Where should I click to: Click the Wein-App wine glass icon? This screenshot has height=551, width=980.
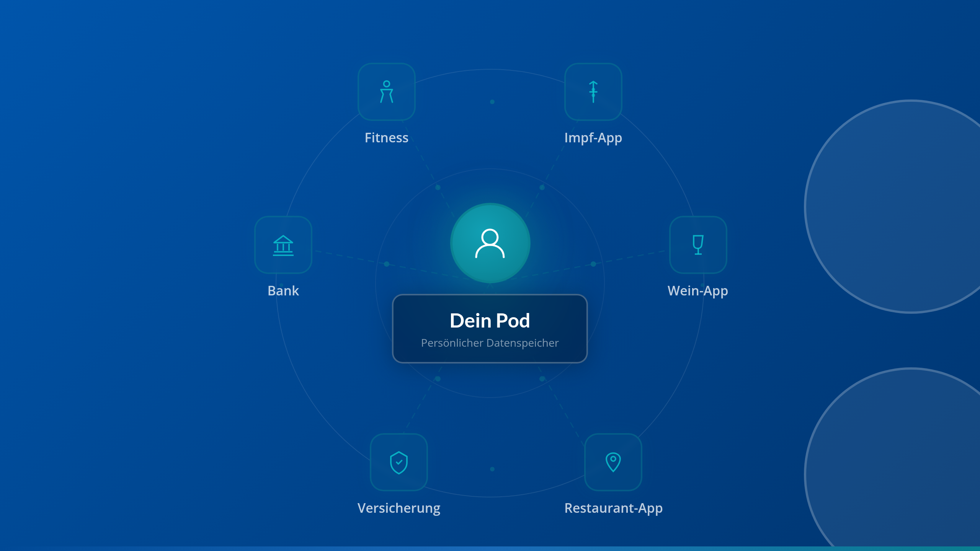(x=698, y=245)
